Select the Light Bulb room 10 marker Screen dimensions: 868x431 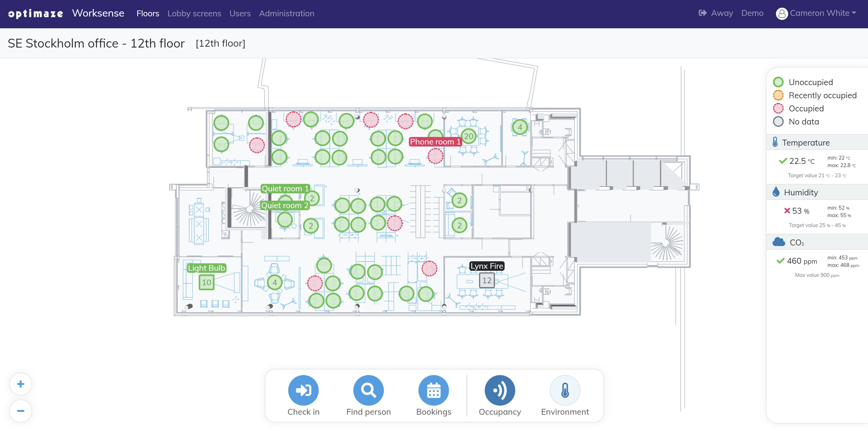point(206,282)
